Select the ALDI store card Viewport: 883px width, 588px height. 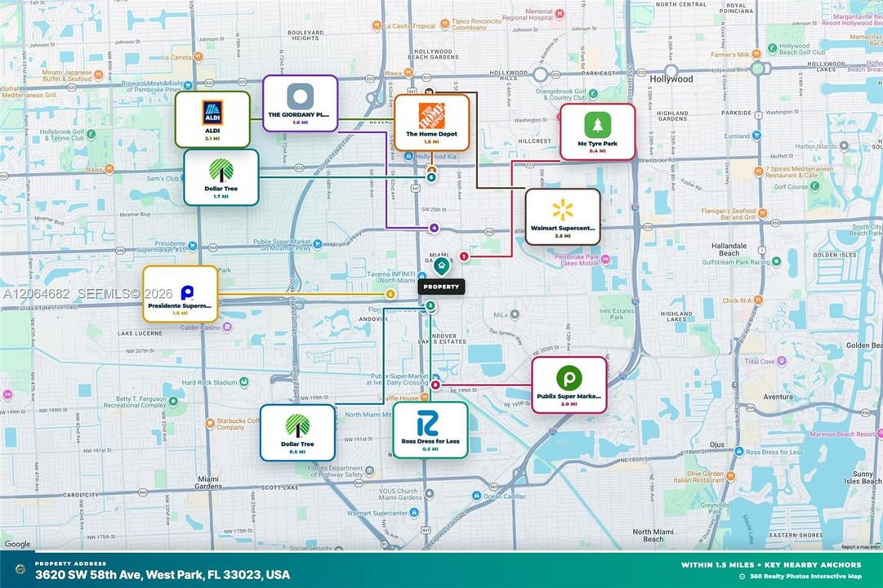[212, 119]
